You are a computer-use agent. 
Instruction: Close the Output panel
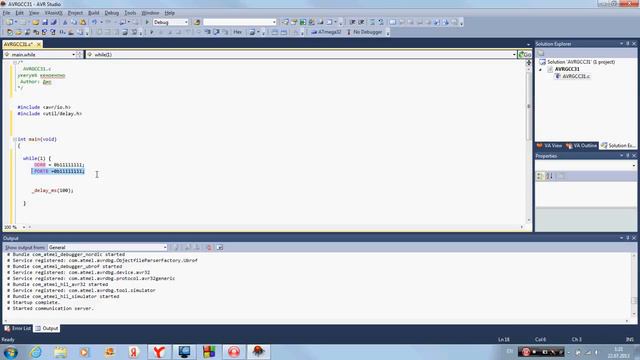pos(634,238)
